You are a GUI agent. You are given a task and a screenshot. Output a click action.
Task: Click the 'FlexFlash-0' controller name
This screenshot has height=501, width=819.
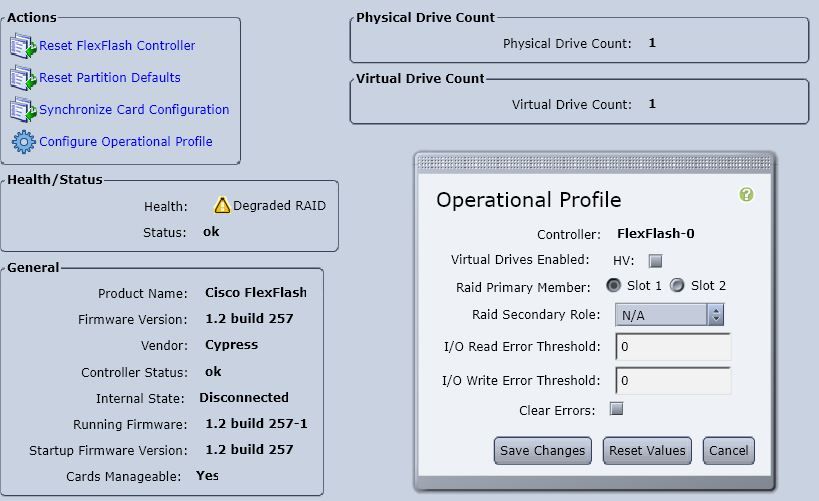656,234
